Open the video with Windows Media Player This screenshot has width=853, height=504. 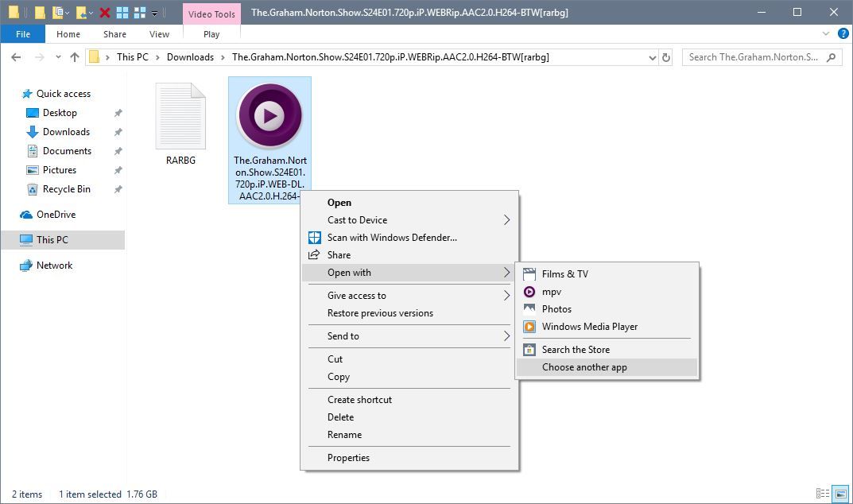(x=607, y=327)
